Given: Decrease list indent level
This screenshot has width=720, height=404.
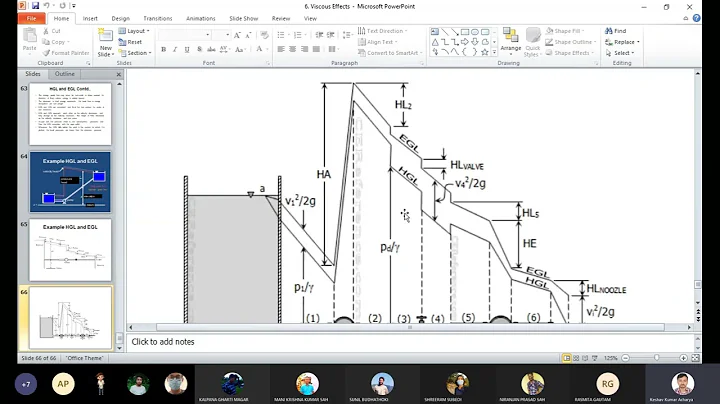Looking at the screenshot, I should click(x=319, y=35).
